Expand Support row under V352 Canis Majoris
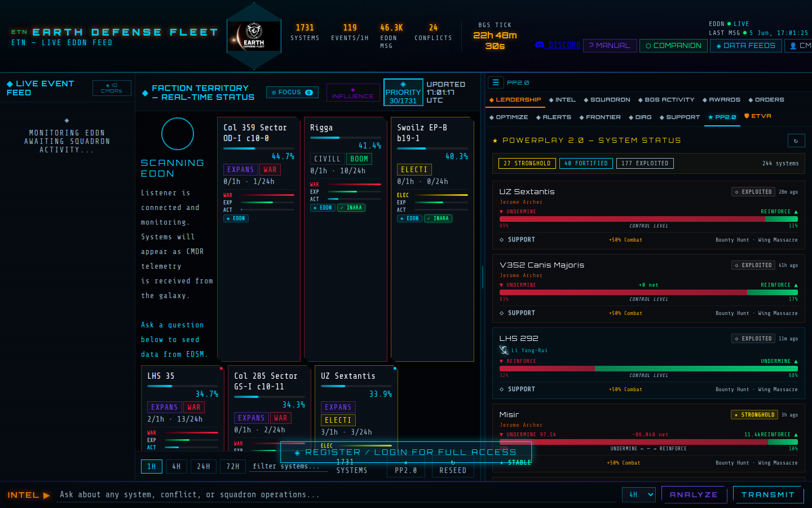Image resolution: width=812 pixels, height=508 pixels. pyautogui.click(x=648, y=313)
